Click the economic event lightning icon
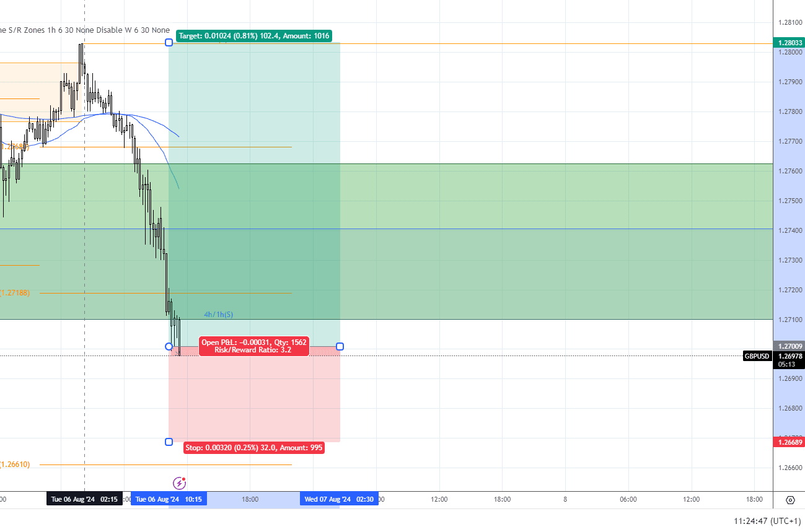The height and width of the screenshot is (532, 805). pyautogui.click(x=179, y=482)
